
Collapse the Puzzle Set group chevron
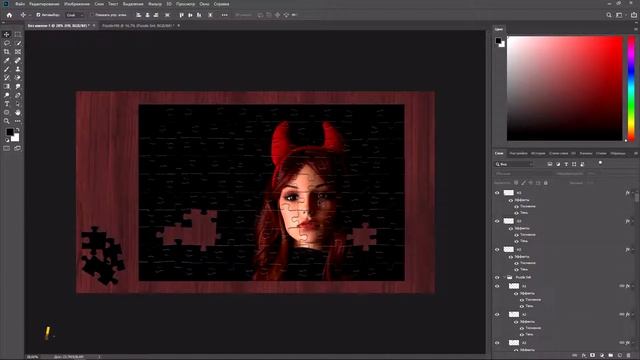click(x=504, y=278)
